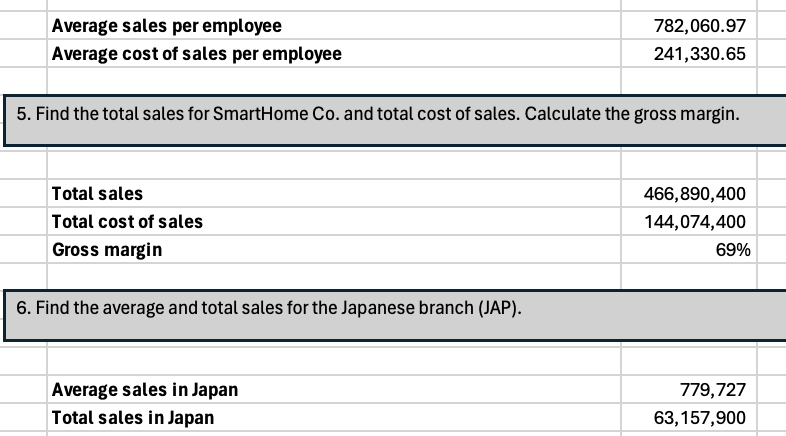Image resolution: width=786 pixels, height=436 pixels.
Task: Click the 241,330.65 value cell
Action: (698, 53)
